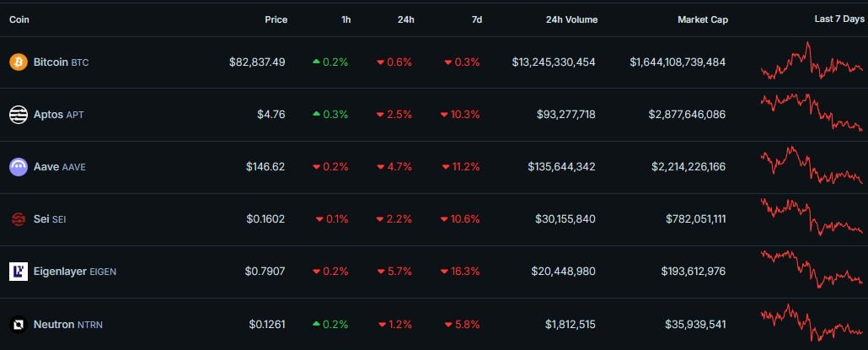Sort by 24h Volume column header
The image size is (868, 350).
pos(571,19)
